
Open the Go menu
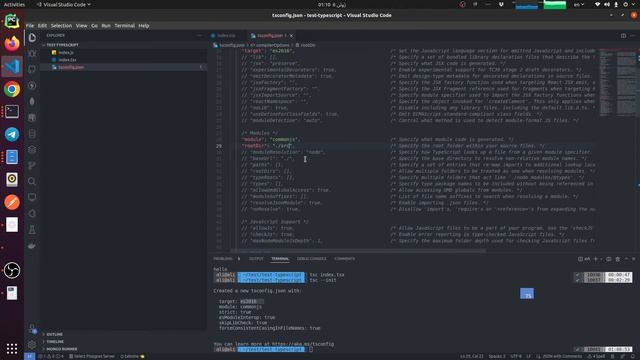click(x=94, y=26)
